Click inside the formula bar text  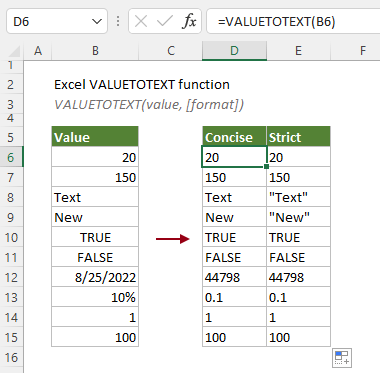[276, 22]
